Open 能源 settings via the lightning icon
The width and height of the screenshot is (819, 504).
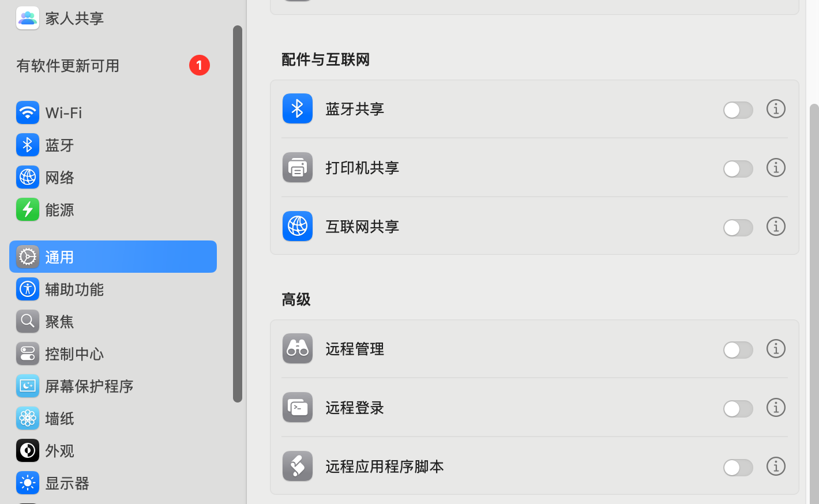28,209
